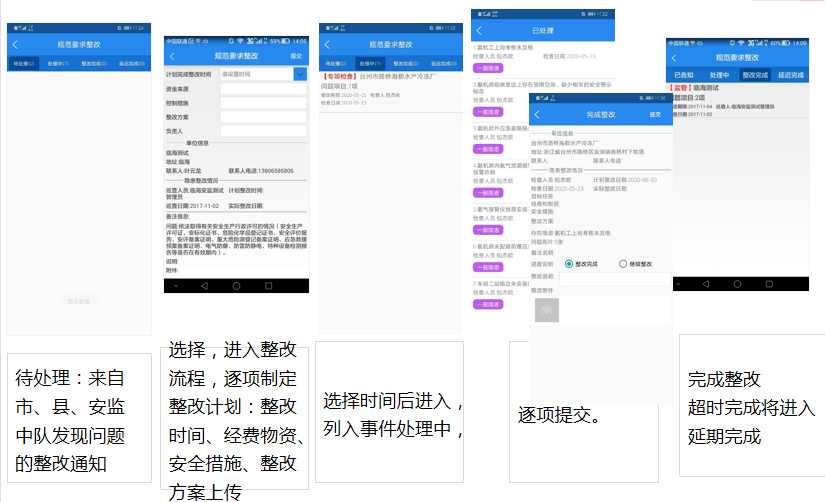Select 处理中(7) tab on first phone screen

(x=58, y=64)
